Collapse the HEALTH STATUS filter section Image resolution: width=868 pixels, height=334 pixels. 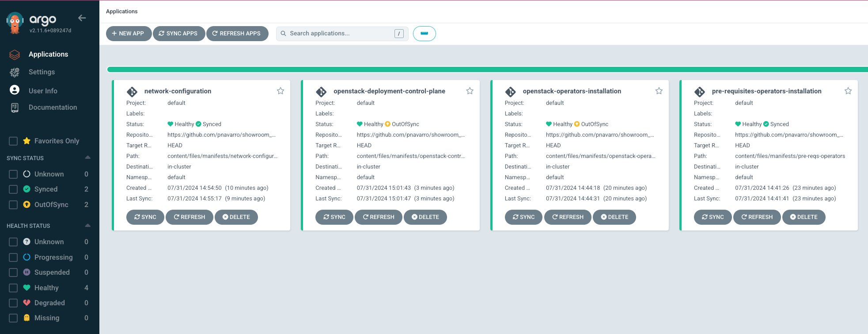(x=87, y=226)
